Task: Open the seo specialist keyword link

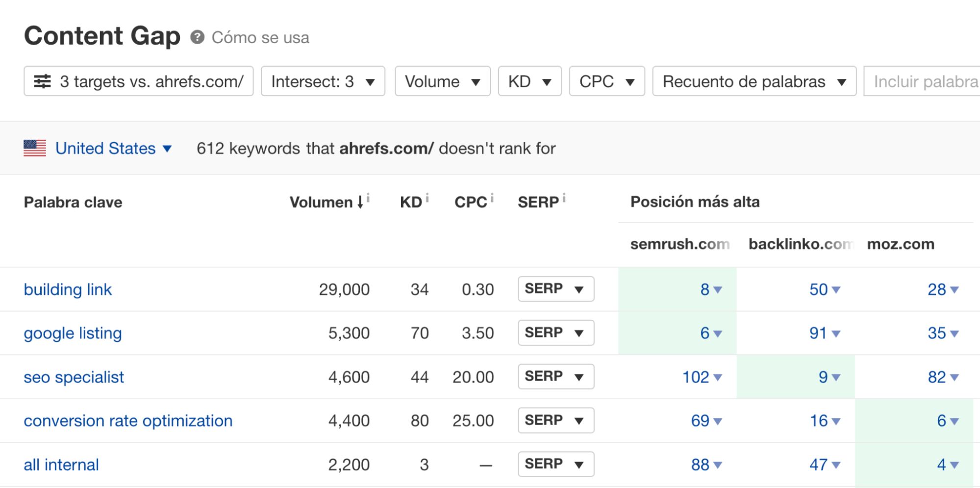Action: [74, 377]
